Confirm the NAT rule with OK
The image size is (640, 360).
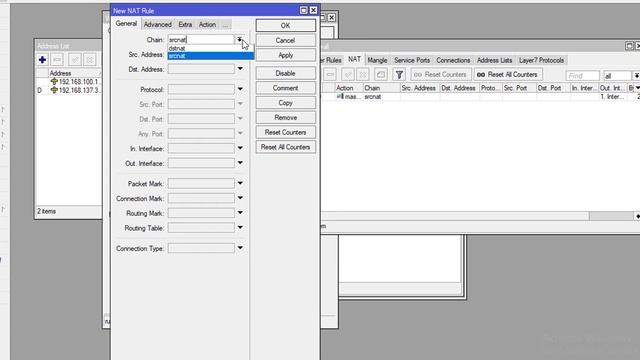click(285, 25)
